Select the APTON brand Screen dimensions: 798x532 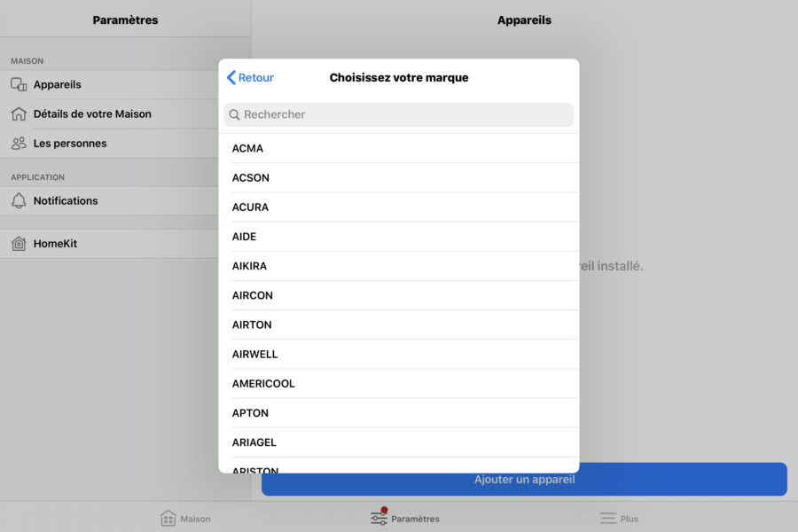[x=399, y=413]
